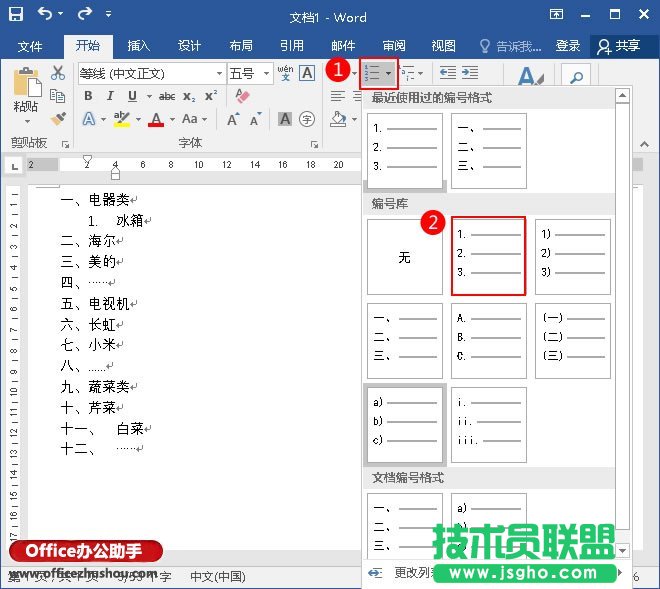Switch to the 审阅 tab

click(x=394, y=45)
